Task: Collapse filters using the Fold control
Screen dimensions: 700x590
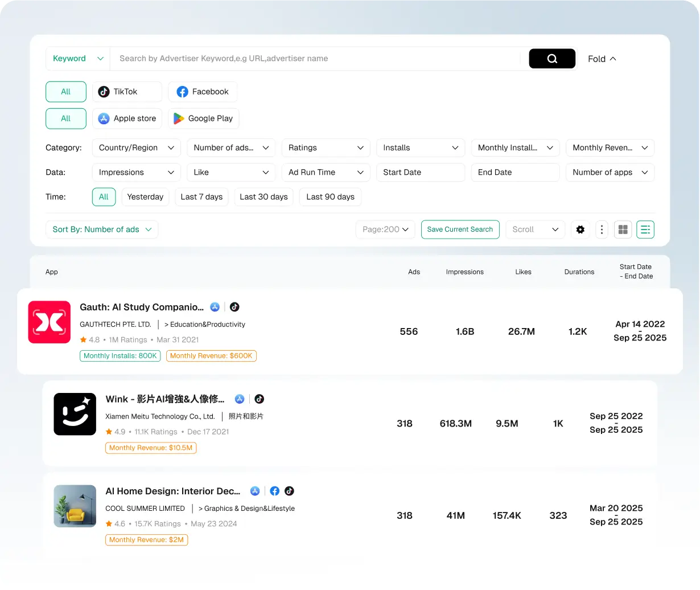Action: pos(601,58)
